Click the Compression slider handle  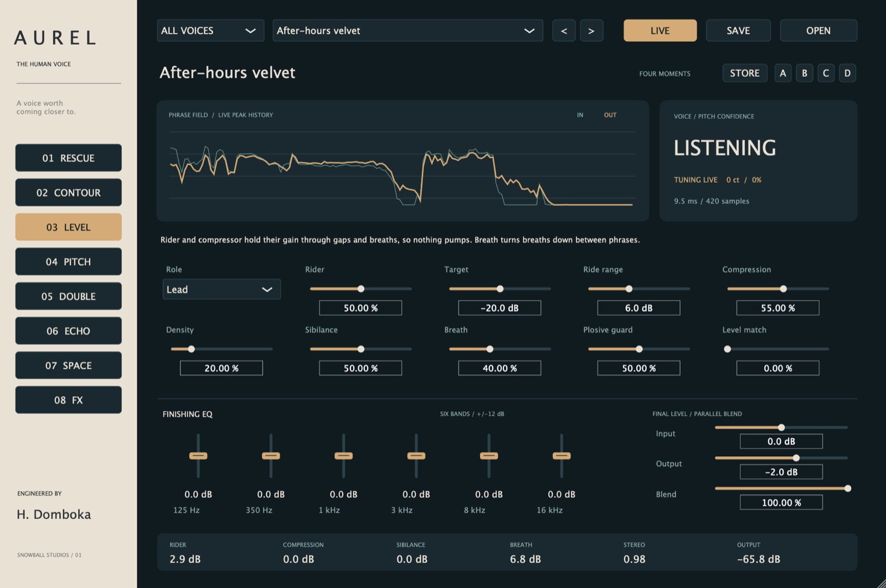pos(784,288)
